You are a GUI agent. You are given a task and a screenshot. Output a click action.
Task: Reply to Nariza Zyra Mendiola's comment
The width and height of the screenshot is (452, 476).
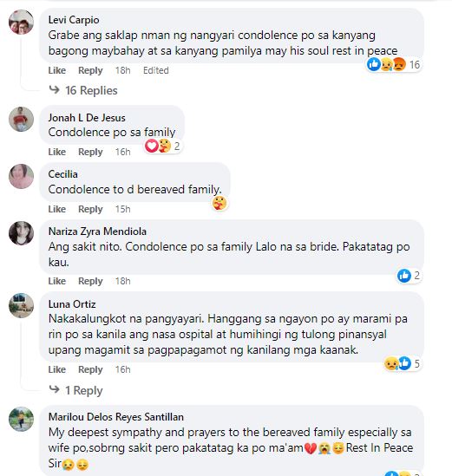[90, 281]
